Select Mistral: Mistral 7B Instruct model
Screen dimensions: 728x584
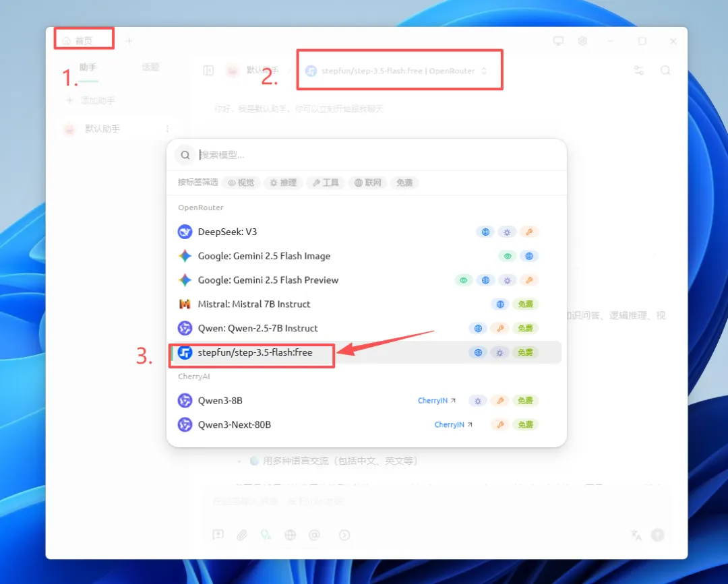coord(366,304)
